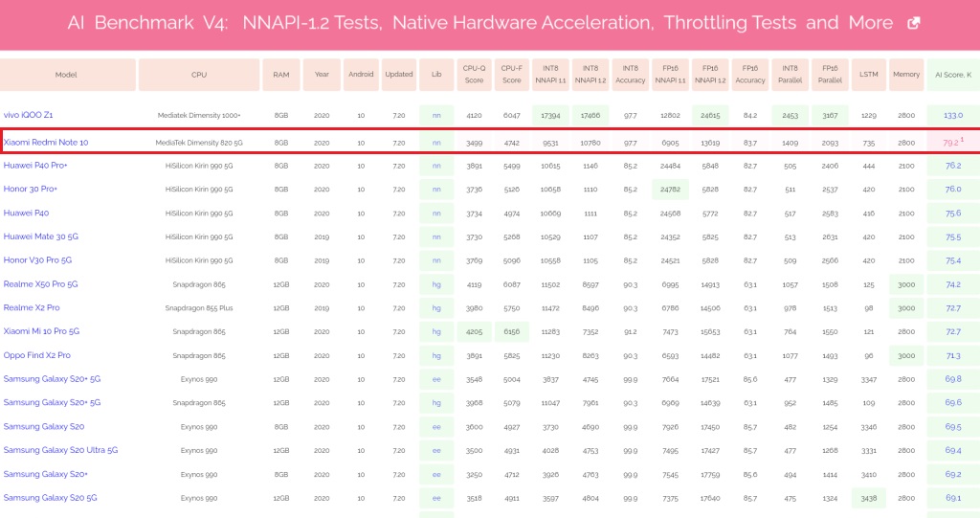This screenshot has height=518, width=980.
Task: Click the 79.2 AI score cell
Action: tap(952, 143)
